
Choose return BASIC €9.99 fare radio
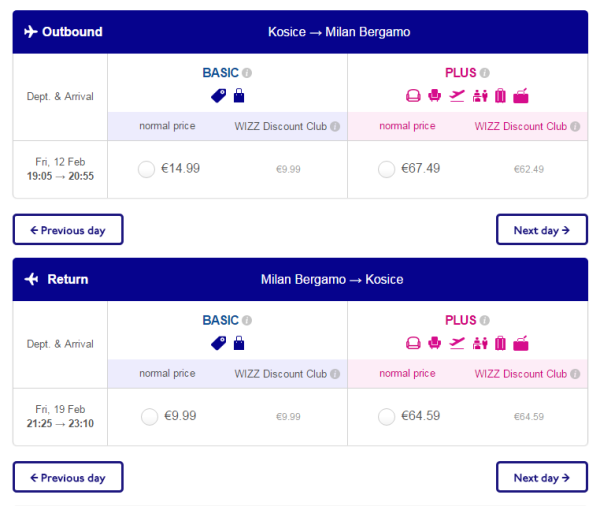(149, 416)
